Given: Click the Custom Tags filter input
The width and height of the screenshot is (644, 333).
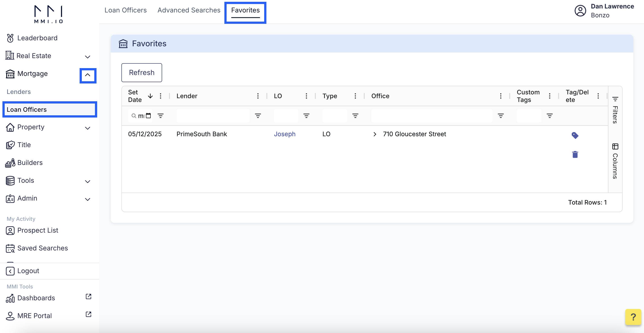Looking at the screenshot, I should [529, 116].
